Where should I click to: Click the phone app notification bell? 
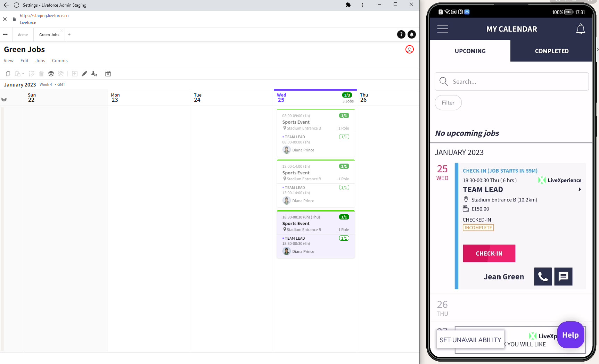[581, 29]
